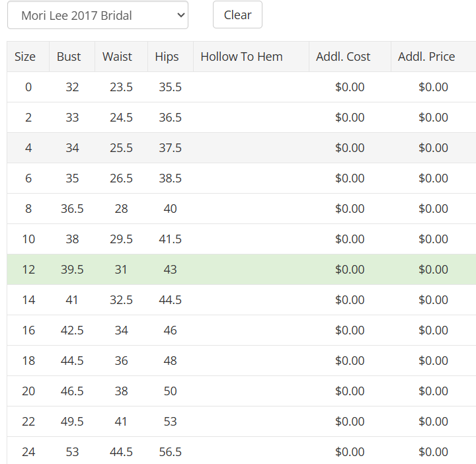Click the Hollow To Hem cell for size 6
Image resolution: width=476 pixels, height=464 pixels.
point(251,178)
